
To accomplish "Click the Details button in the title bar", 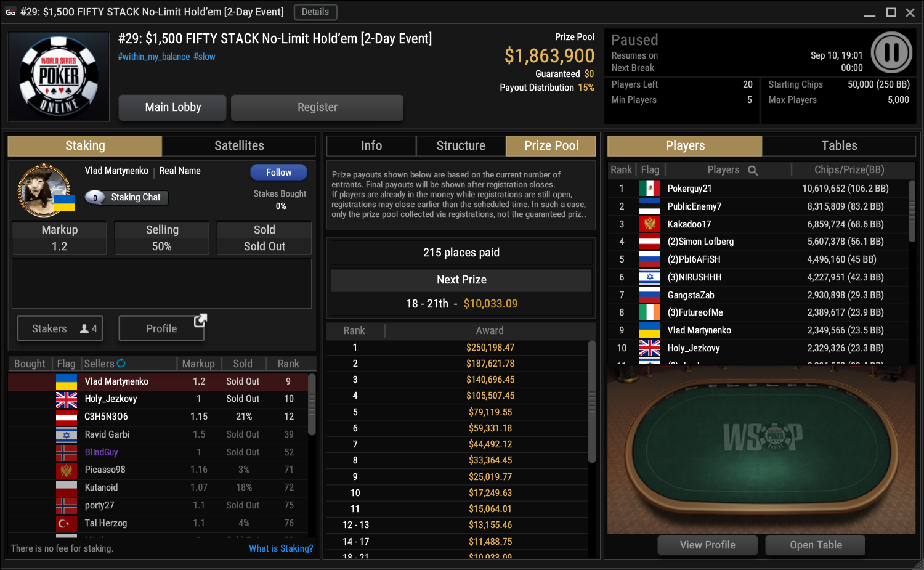I will coord(315,12).
